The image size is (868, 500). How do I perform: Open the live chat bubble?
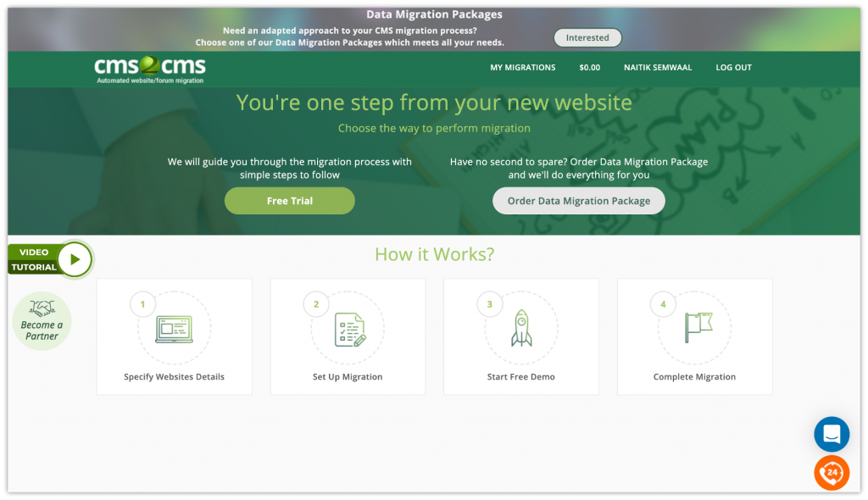(x=832, y=434)
